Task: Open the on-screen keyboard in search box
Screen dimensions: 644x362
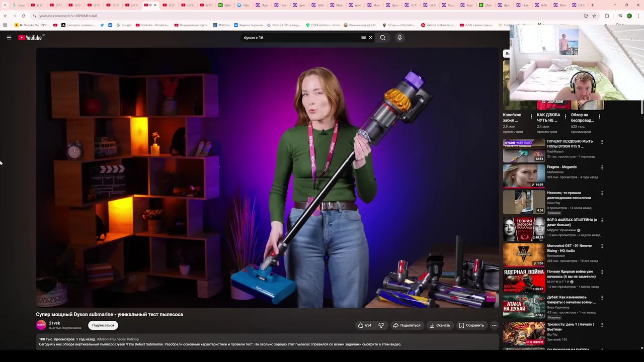Action: point(364,38)
